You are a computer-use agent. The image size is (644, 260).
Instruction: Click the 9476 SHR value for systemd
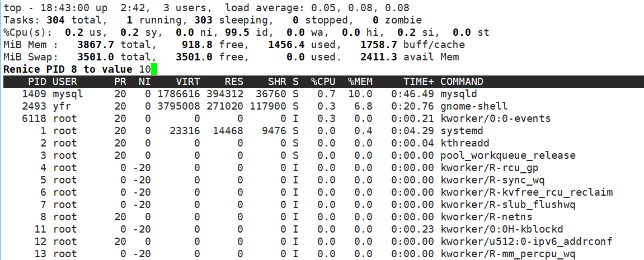click(x=274, y=131)
